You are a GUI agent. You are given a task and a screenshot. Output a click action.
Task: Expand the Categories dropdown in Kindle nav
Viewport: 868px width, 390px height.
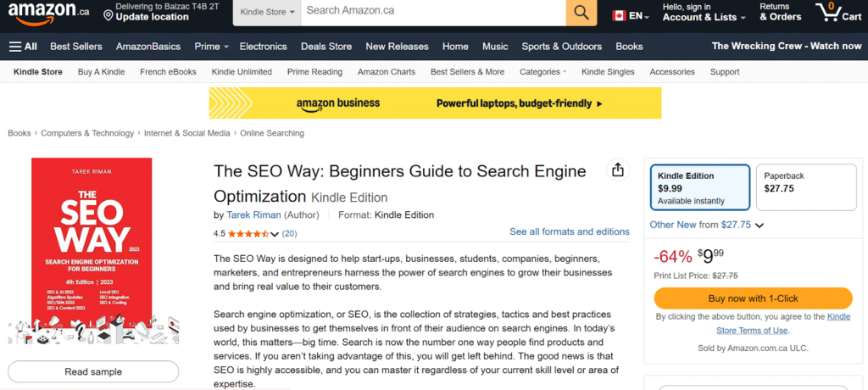click(542, 72)
